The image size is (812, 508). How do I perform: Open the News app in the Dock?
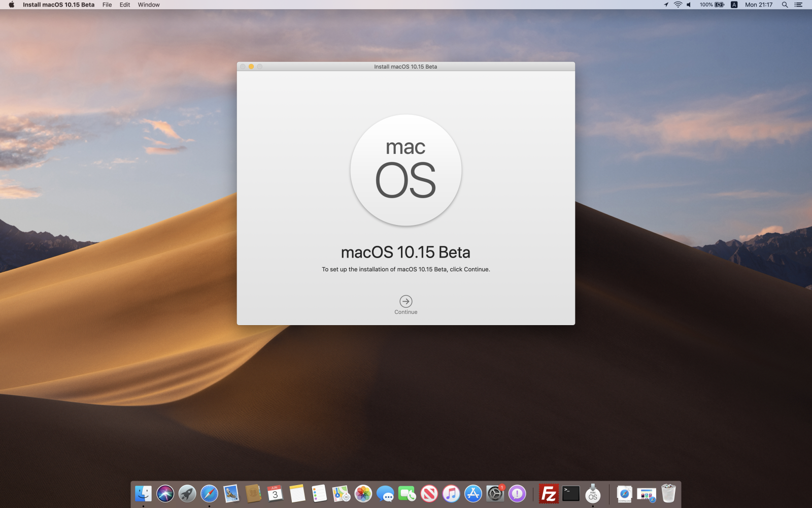coord(429,493)
